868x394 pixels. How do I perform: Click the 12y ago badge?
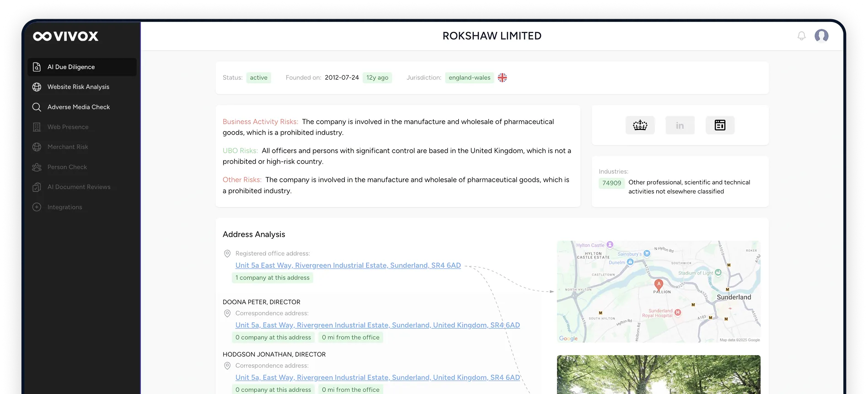coord(377,78)
